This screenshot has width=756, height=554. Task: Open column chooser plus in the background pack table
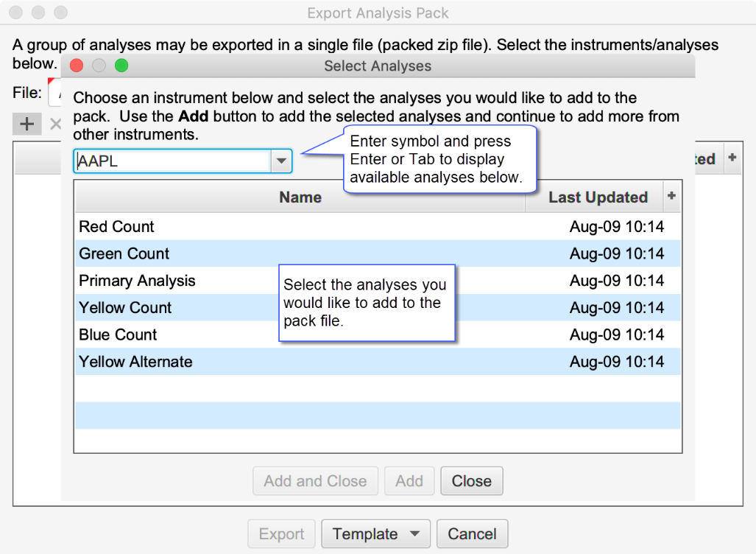pyautogui.click(x=732, y=158)
